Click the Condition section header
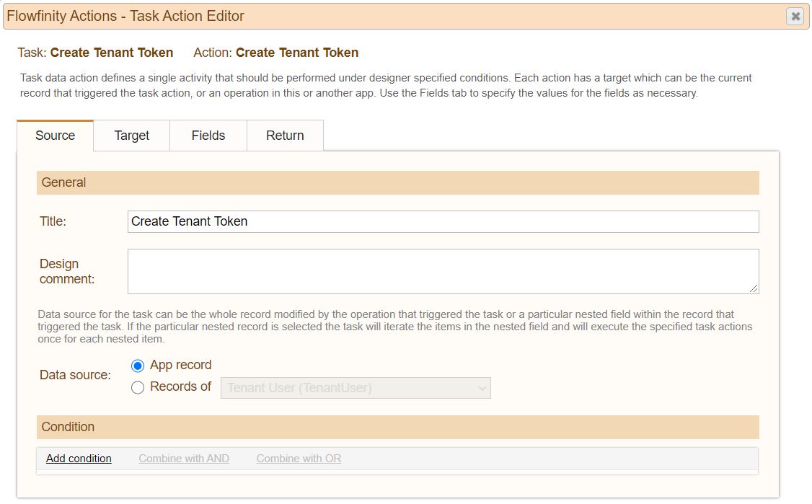Image resolution: width=812 pixels, height=504 pixels. 398,427
